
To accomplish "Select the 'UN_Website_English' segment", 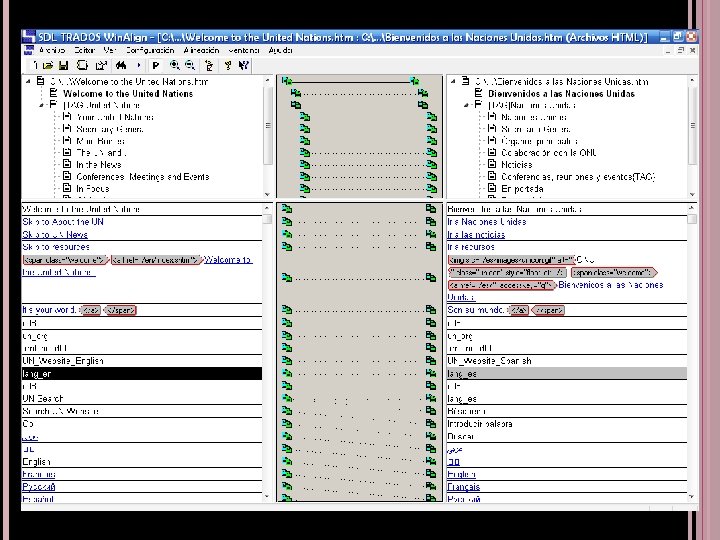I will tap(142, 360).
